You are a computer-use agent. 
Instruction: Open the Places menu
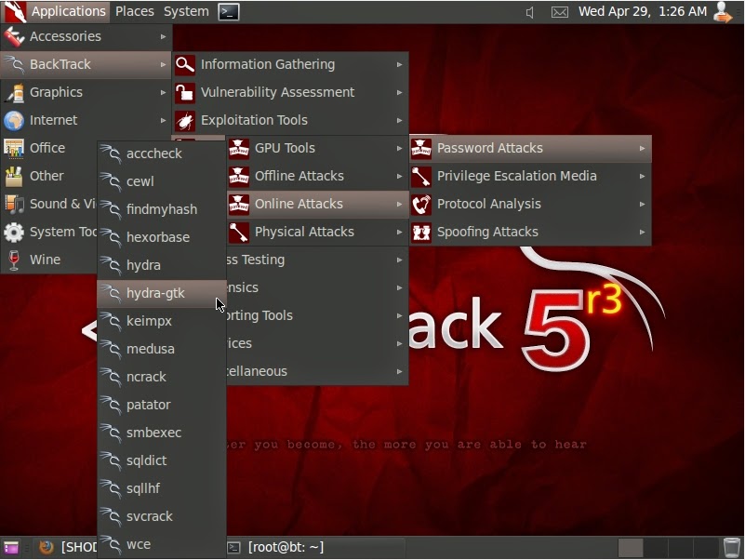tap(135, 11)
